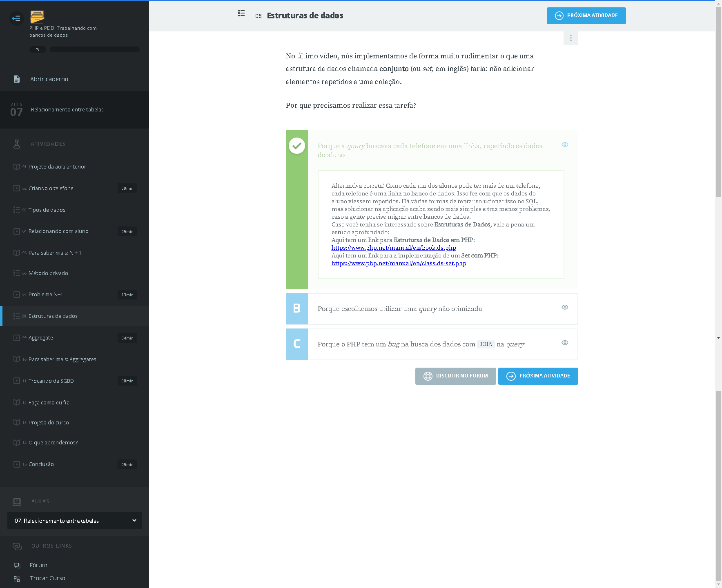
Task: Toggle eye icon for alternative B
Action: (565, 307)
